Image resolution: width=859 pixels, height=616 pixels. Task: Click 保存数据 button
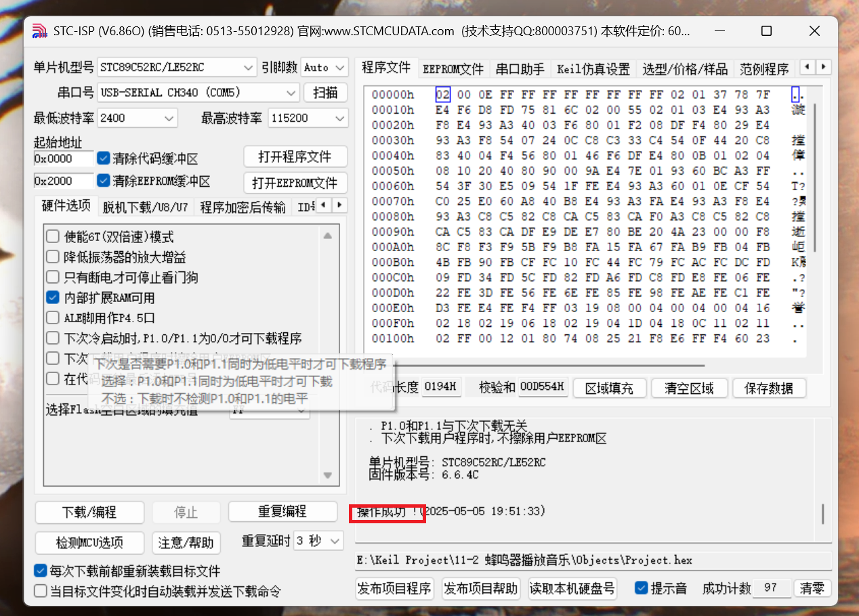coord(770,388)
